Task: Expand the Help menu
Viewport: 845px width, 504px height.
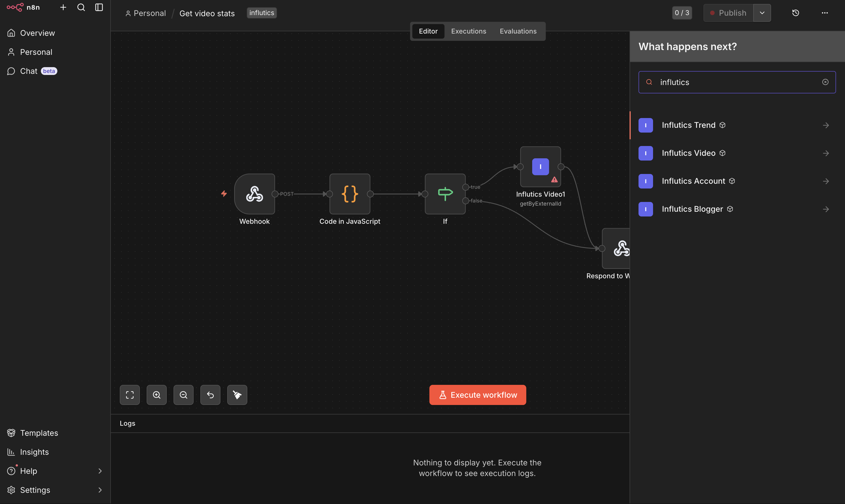Action: tap(55, 471)
